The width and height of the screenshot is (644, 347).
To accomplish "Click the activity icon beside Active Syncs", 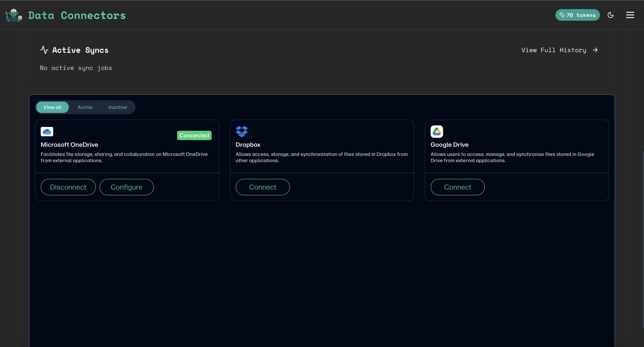I will point(44,50).
